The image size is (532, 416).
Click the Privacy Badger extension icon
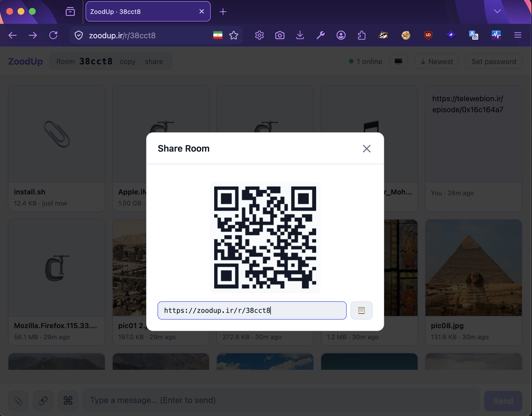[x=383, y=35]
